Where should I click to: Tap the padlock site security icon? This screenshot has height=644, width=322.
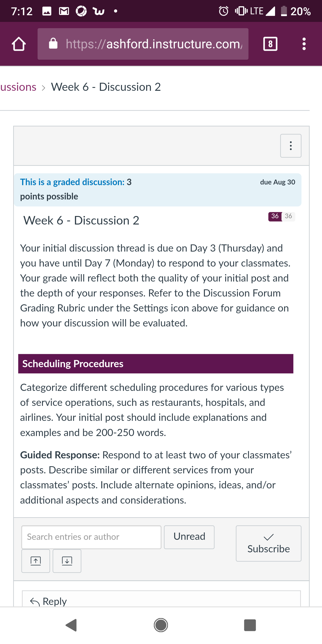pyautogui.click(x=53, y=44)
